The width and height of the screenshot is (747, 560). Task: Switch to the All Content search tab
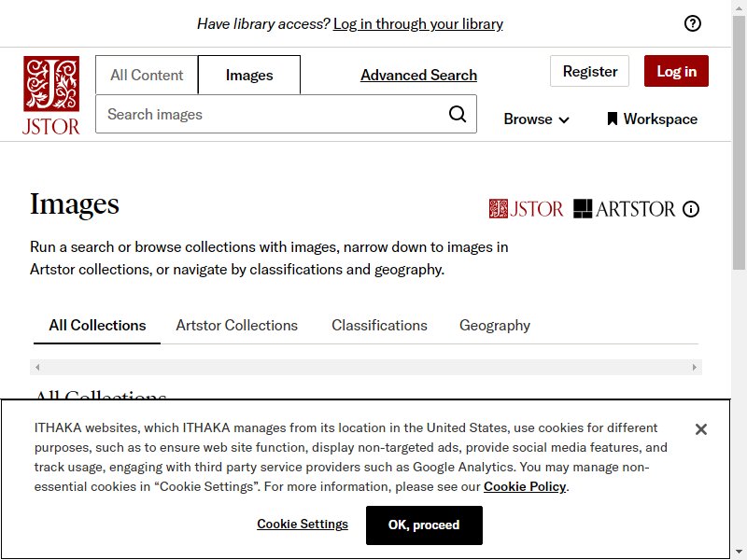147,75
